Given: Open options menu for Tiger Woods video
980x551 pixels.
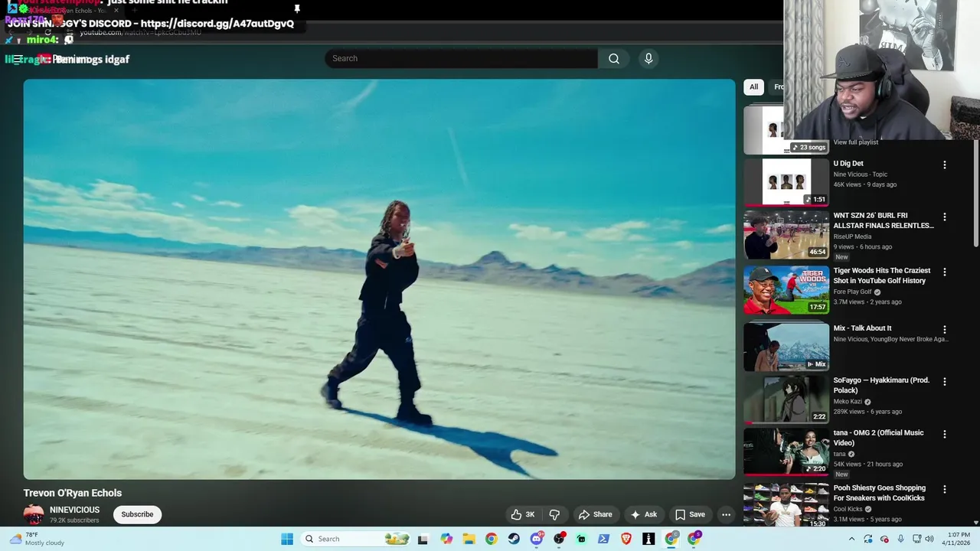Looking at the screenshot, I should 944,272.
